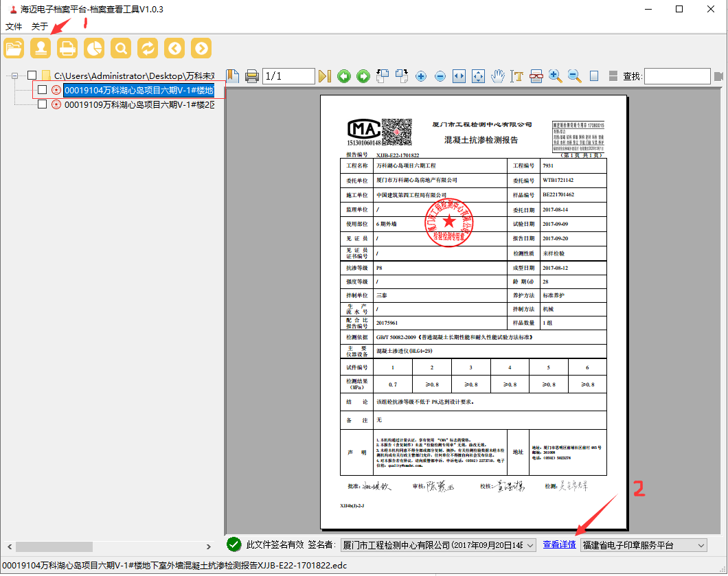Click the left scroll arrow of tree panel
This screenshot has height=576, width=728.
pyautogui.click(x=10, y=546)
